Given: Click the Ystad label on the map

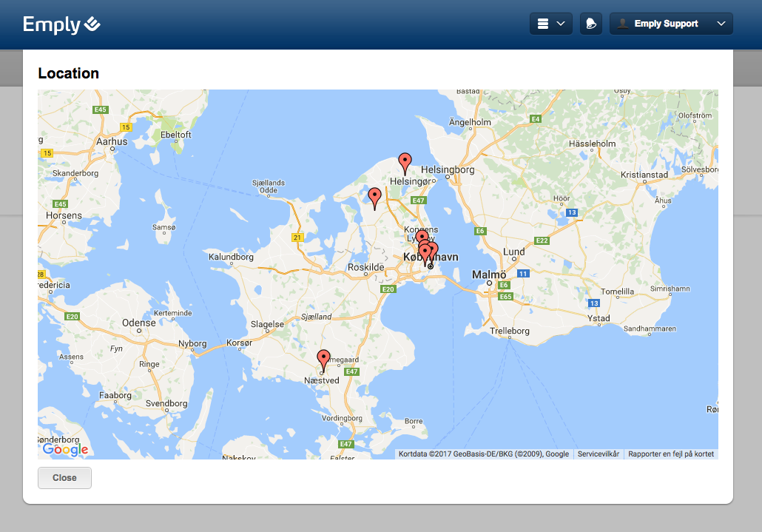Looking at the screenshot, I should point(599,318).
